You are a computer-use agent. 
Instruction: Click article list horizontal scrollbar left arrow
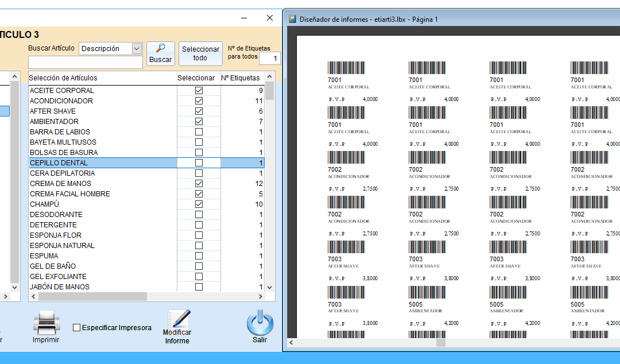(x=33, y=296)
